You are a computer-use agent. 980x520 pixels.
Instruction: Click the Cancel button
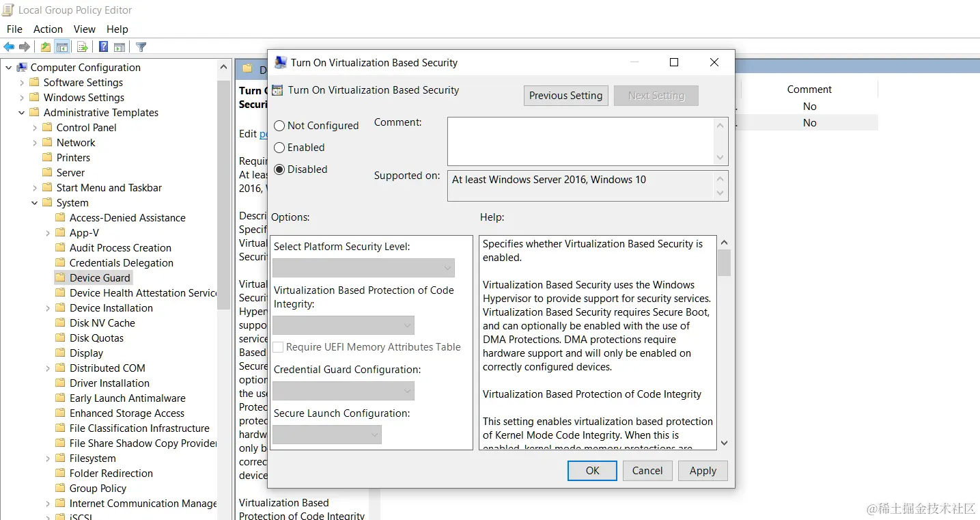[647, 471]
